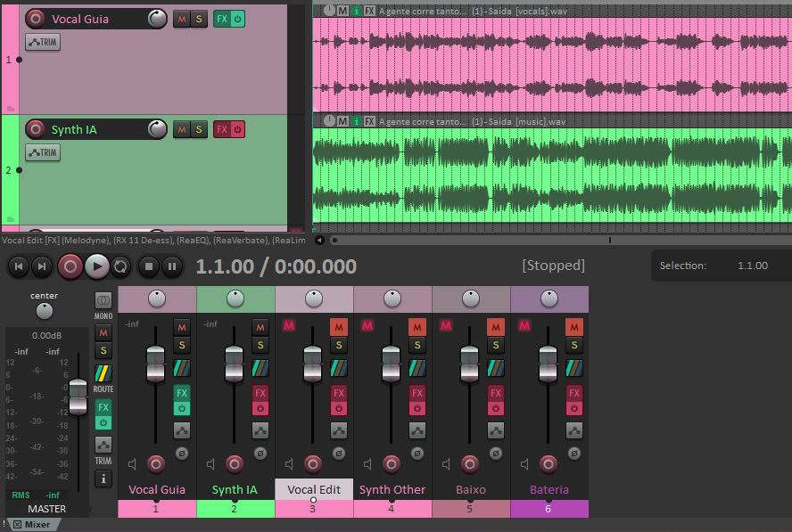Unmute Bateria channel in mixer

(x=574, y=327)
